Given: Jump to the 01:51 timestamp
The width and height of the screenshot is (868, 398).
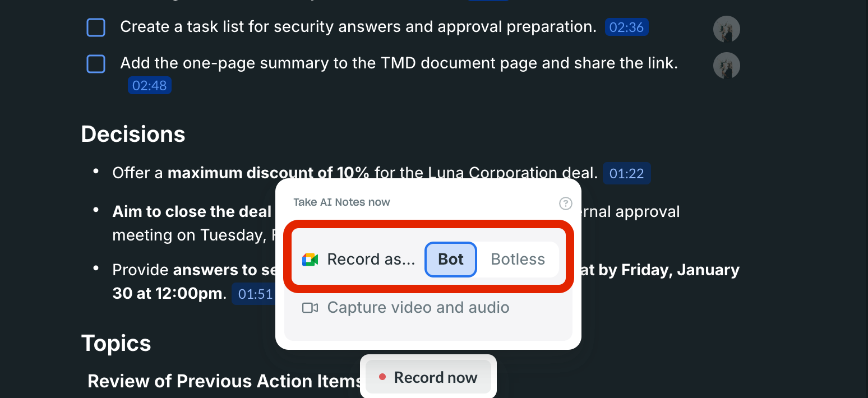Looking at the screenshot, I should click(x=255, y=294).
